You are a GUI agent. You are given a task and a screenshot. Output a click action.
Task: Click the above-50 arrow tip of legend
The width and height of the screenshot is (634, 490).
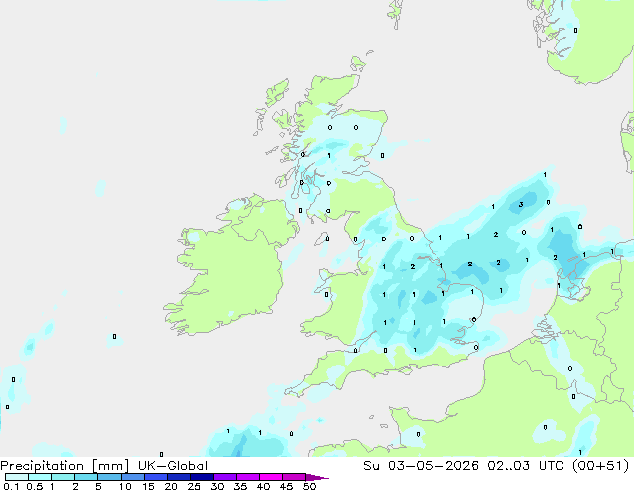tap(317, 477)
